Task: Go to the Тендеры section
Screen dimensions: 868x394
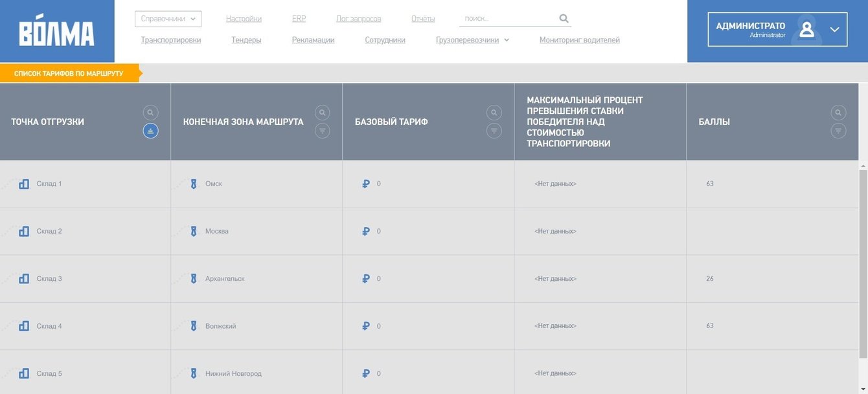Action: coord(246,40)
